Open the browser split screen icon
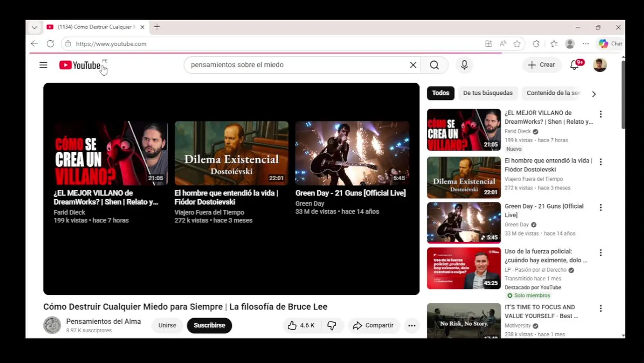 click(x=489, y=44)
